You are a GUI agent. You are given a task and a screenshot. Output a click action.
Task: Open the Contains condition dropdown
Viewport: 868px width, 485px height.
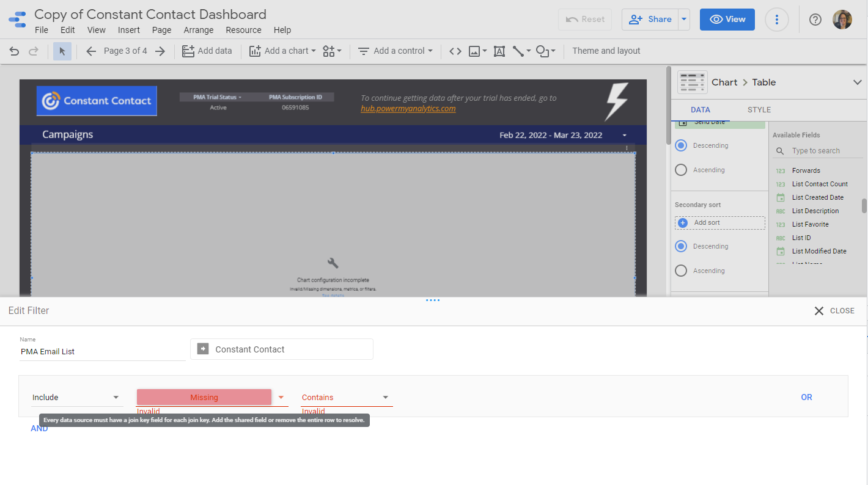pyautogui.click(x=345, y=398)
